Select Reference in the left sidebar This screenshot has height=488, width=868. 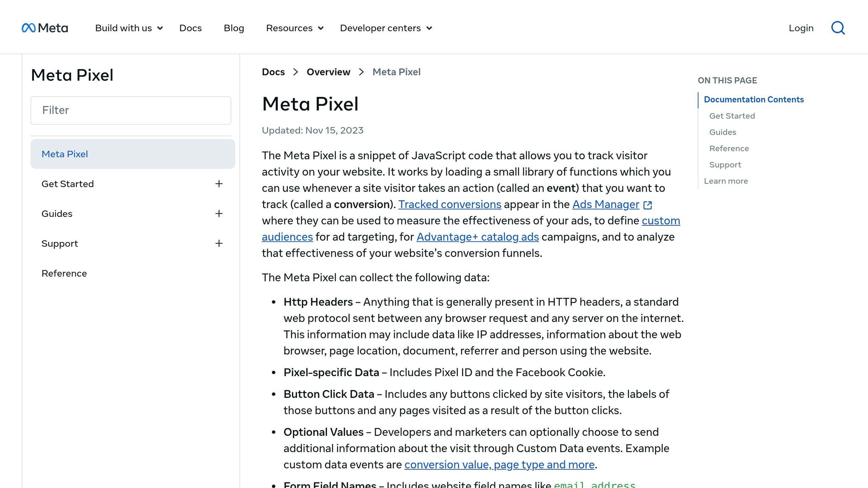(64, 274)
